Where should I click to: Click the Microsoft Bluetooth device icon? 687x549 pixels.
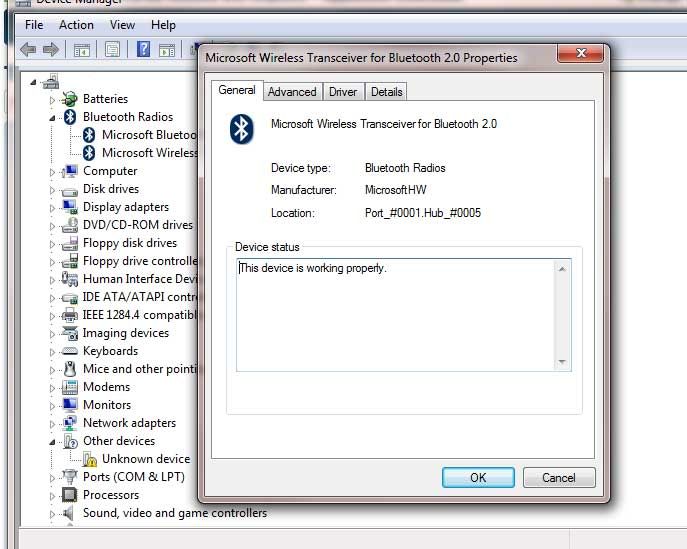tap(89, 135)
